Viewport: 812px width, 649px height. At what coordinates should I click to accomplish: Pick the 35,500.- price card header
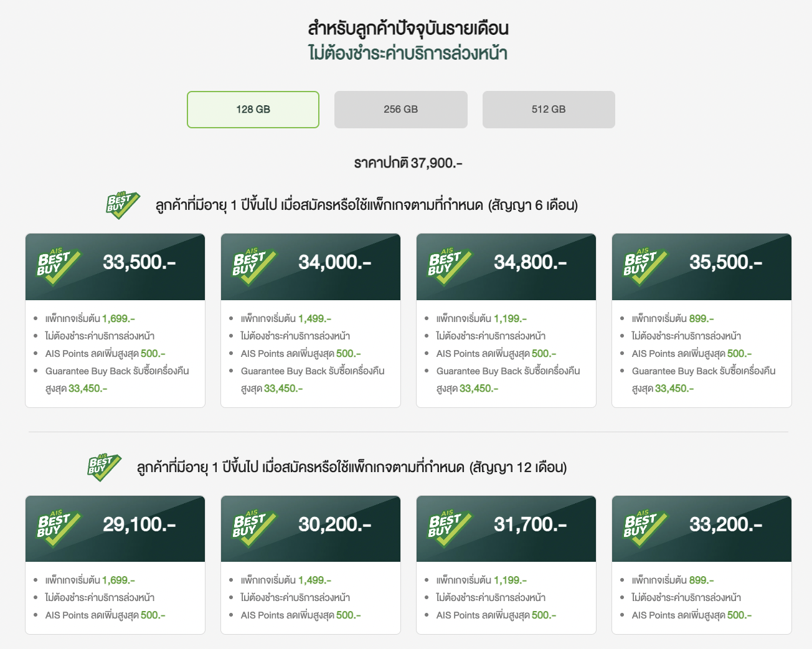pos(725,263)
